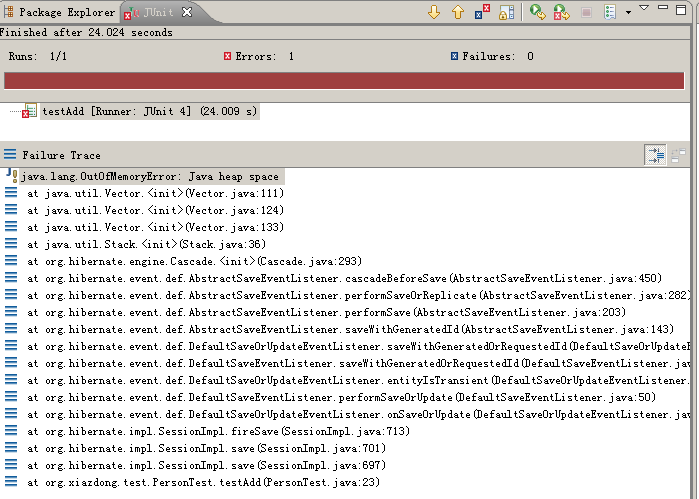Select Stack.java:36 stack frame
699x499 pixels.
tap(146, 244)
